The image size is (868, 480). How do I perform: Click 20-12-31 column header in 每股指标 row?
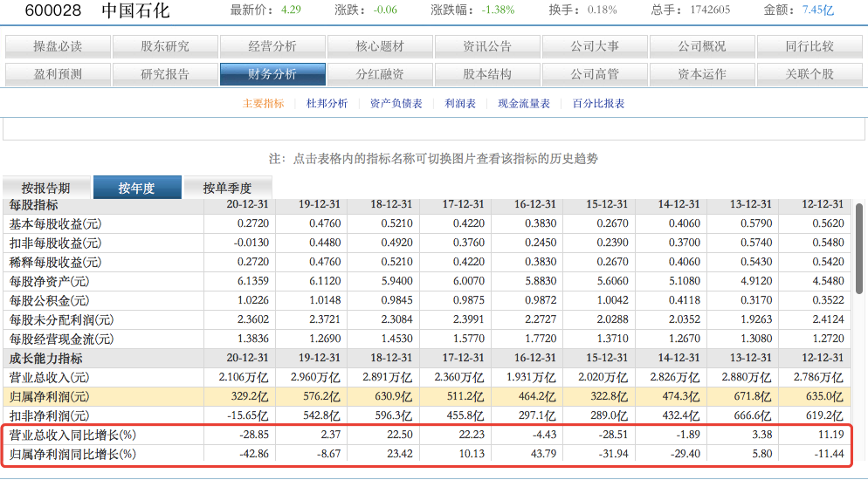(247, 204)
